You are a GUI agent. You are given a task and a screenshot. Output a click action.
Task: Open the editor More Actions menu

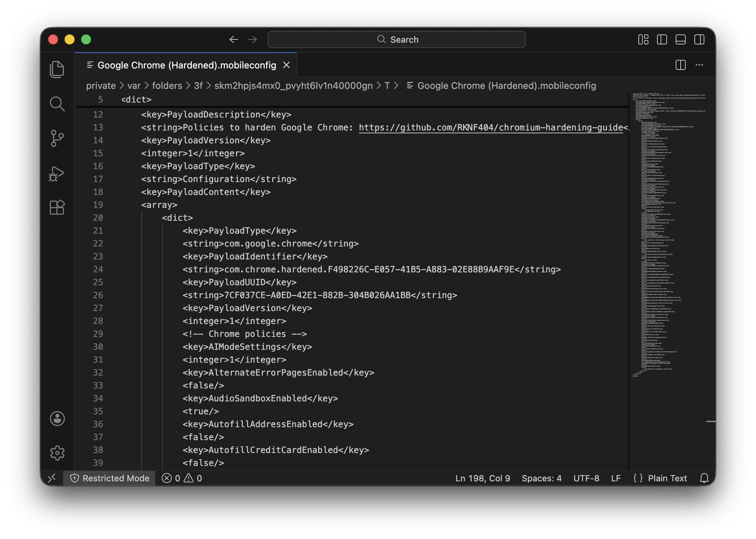click(x=699, y=65)
